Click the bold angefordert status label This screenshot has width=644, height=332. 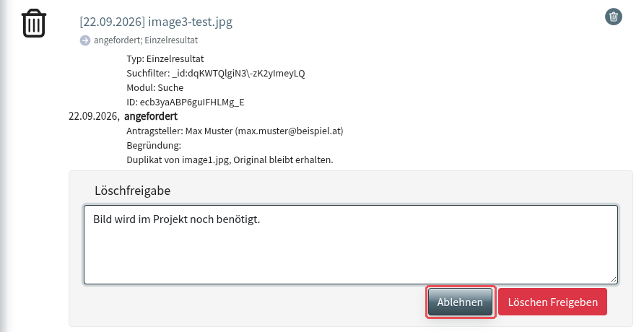coord(151,116)
